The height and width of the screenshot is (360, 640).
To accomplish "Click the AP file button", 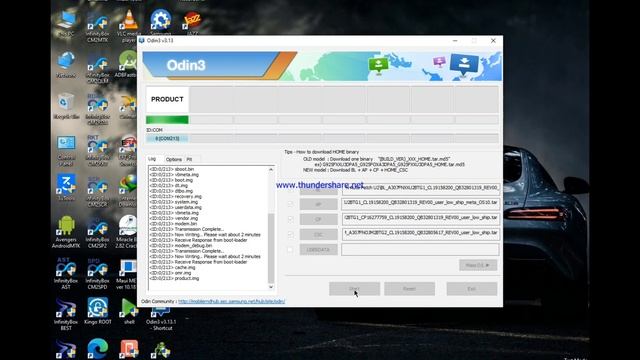I will 318,204.
